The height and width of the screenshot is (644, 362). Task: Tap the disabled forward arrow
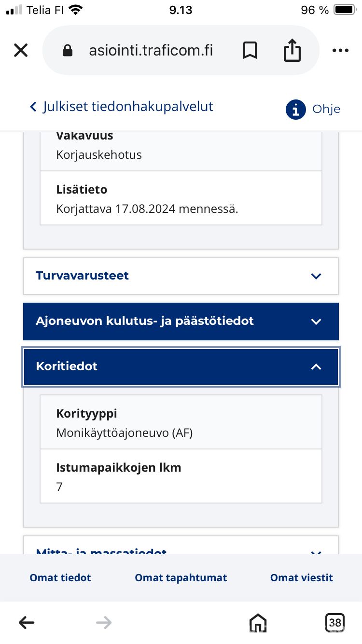point(104,623)
